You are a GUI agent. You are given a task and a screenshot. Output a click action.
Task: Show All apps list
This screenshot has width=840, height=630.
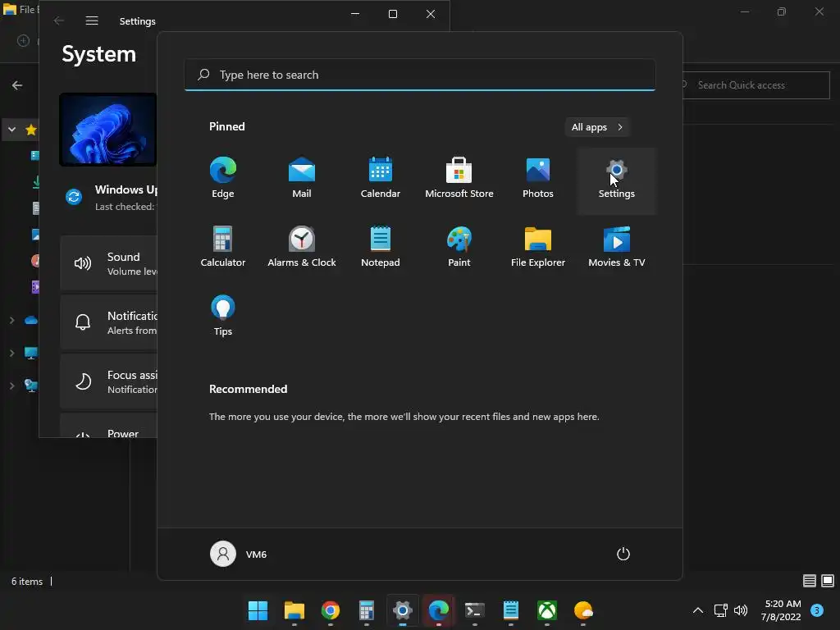(x=597, y=127)
